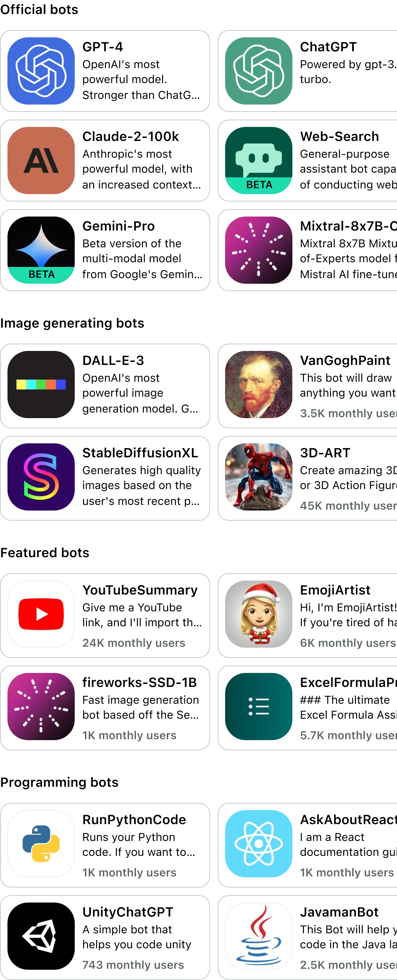Click the ChatGPT green logo icon
The image size is (397, 980).
[258, 71]
